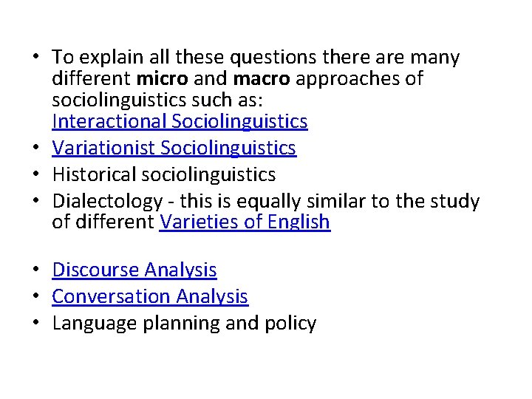This screenshot has height=399, width=532.
Task: Click the bullet before Historical sociolinguistics
Action: coord(36,174)
